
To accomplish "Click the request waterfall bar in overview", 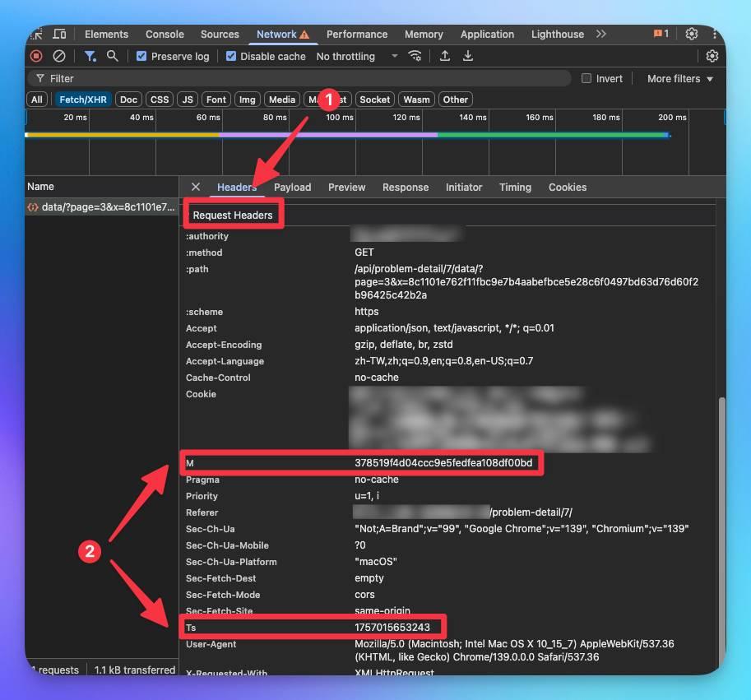I will [347, 136].
